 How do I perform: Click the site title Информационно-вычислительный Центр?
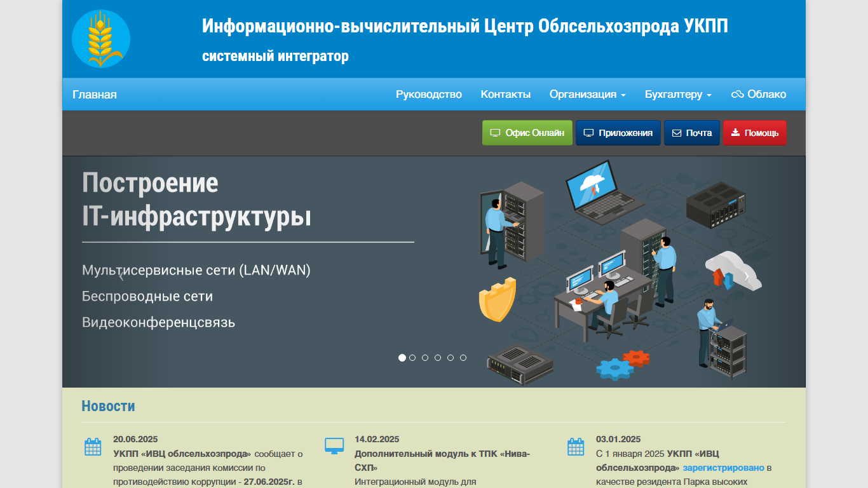tap(465, 26)
